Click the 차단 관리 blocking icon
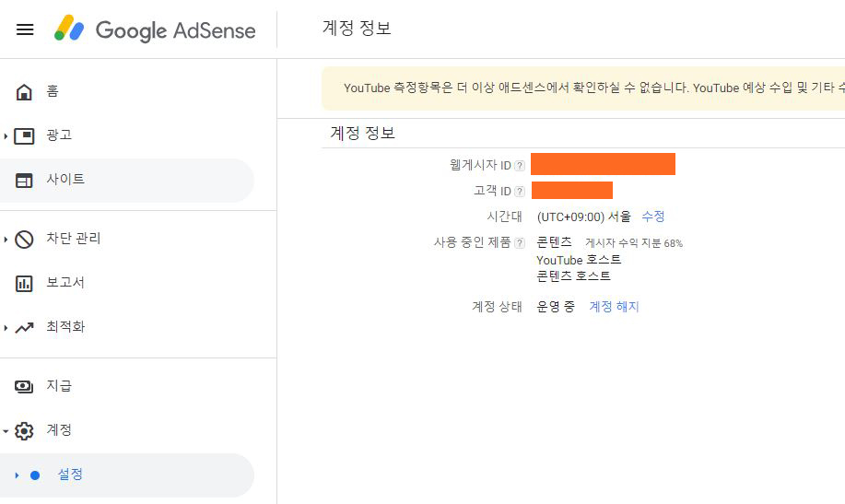 (x=24, y=240)
